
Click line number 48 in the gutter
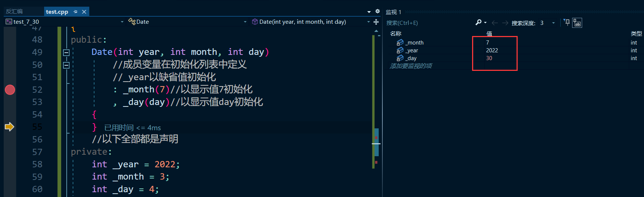coord(37,40)
